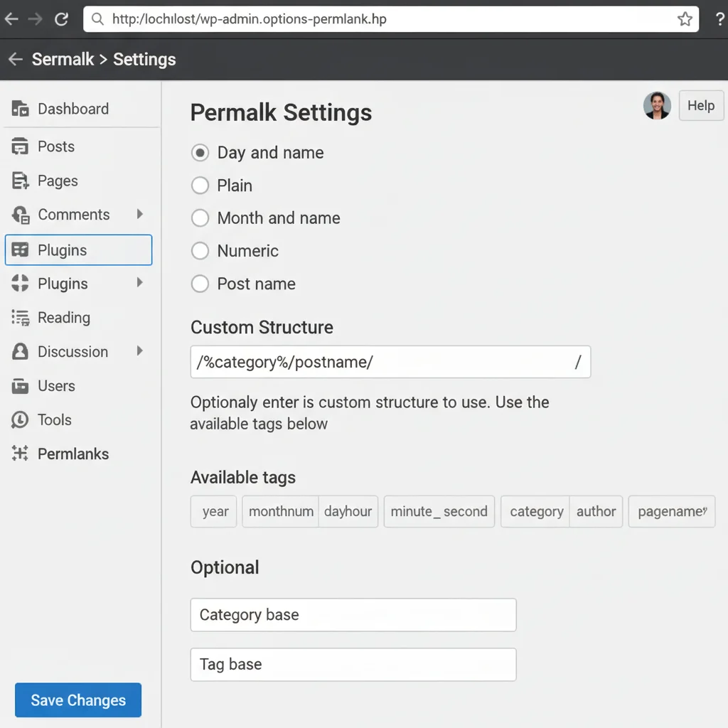Select the Numeric permalink option
This screenshot has height=728, width=728.
[200, 251]
